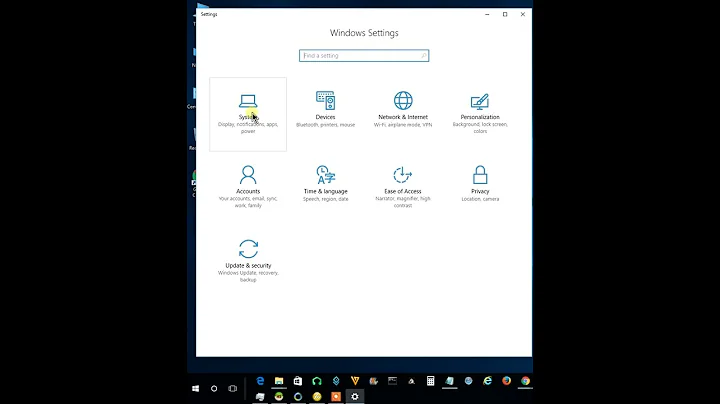Click the 'Windows Update, recovery, backup' text
This screenshot has height=404, width=720.
coord(248,276)
